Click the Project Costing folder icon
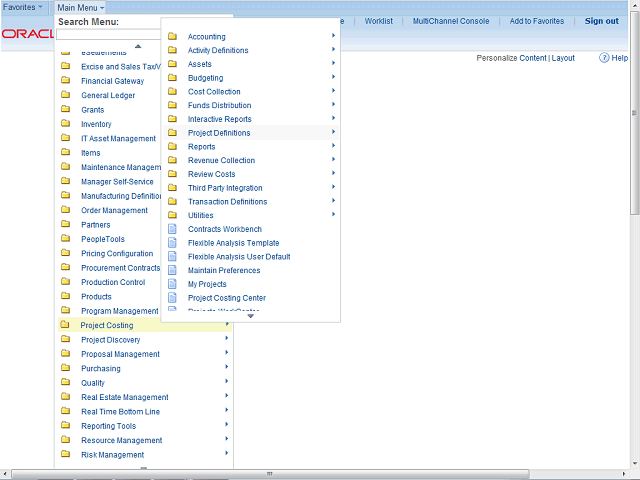640x480 pixels. (x=64, y=324)
